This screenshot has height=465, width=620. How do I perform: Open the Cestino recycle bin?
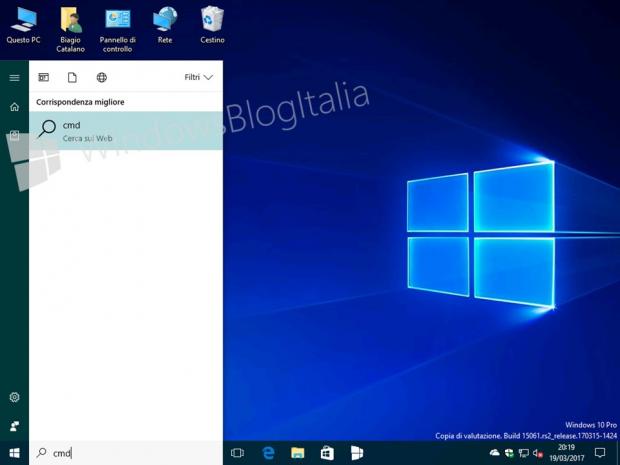pyautogui.click(x=212, y=20)
